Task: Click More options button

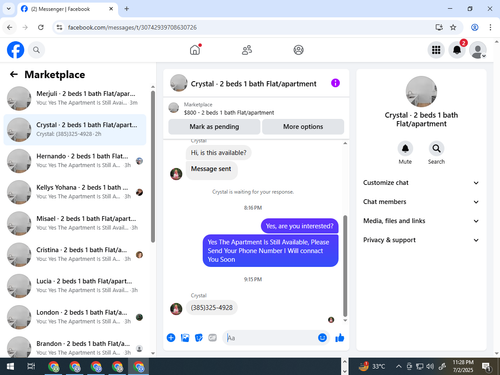Action: [303, 127]
